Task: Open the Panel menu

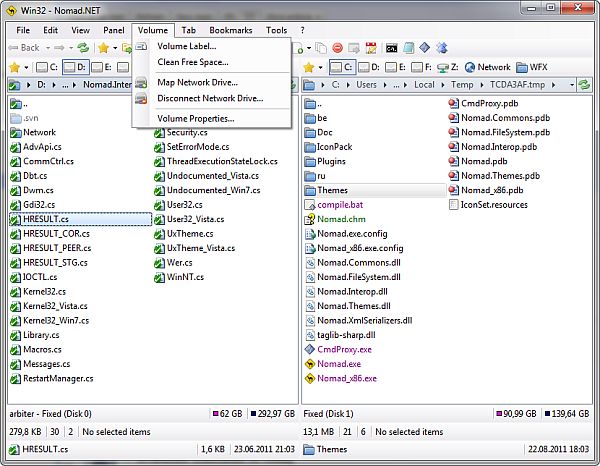Action: 114,30
